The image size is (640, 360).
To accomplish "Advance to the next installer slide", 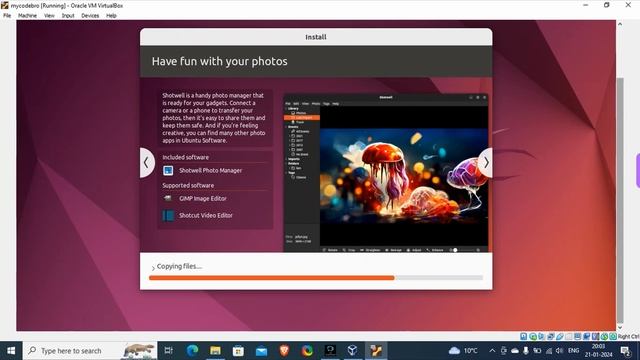I will tap(486, 163).
